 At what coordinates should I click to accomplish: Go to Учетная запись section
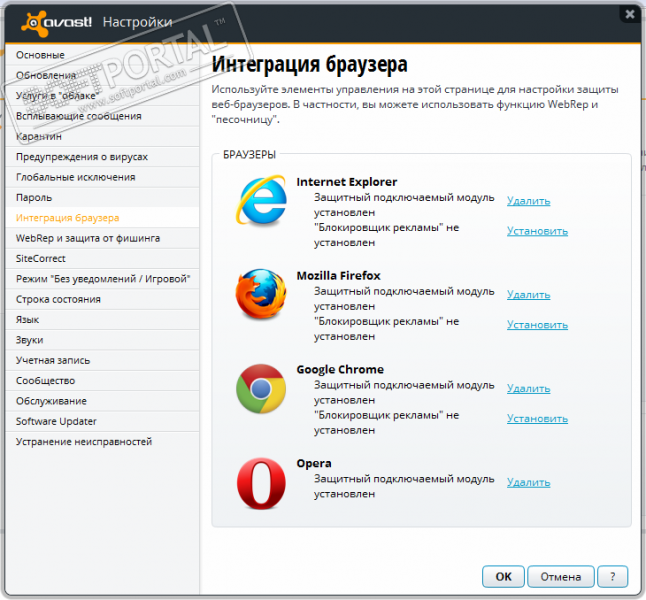[x=102, y=360]
